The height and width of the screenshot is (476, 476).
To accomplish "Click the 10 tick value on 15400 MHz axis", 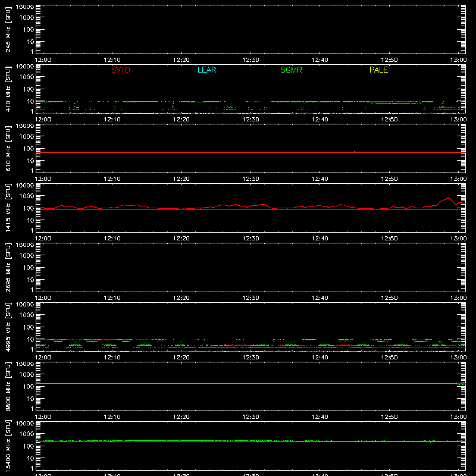I will click(30, 458).
